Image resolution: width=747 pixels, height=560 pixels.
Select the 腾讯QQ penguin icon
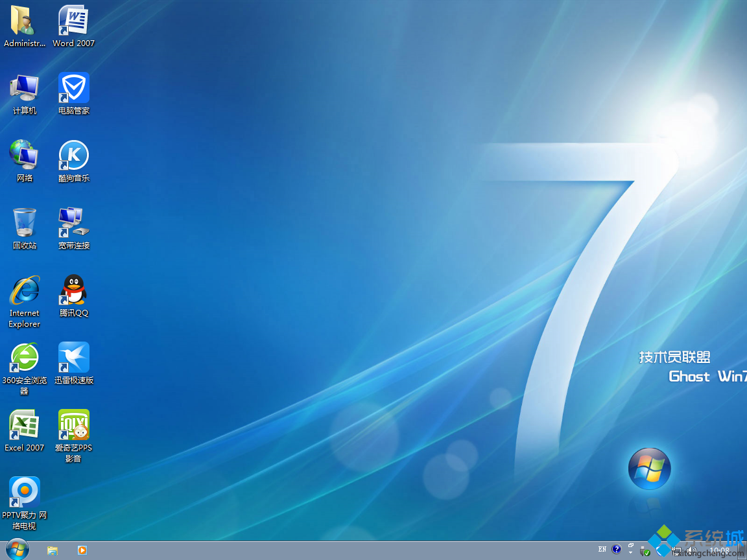73,290
